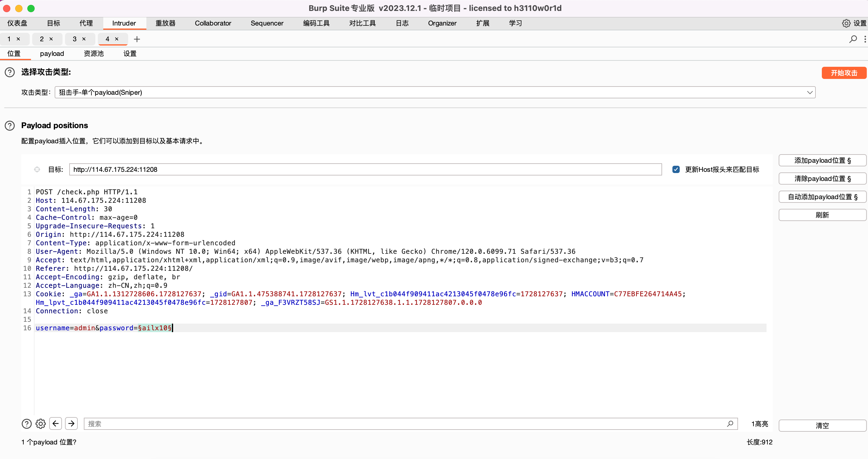Image resolution: width=868 pixels, height=459 pixels.
Task: Switch to the payload sub-tab
Action: click(52, 53)
